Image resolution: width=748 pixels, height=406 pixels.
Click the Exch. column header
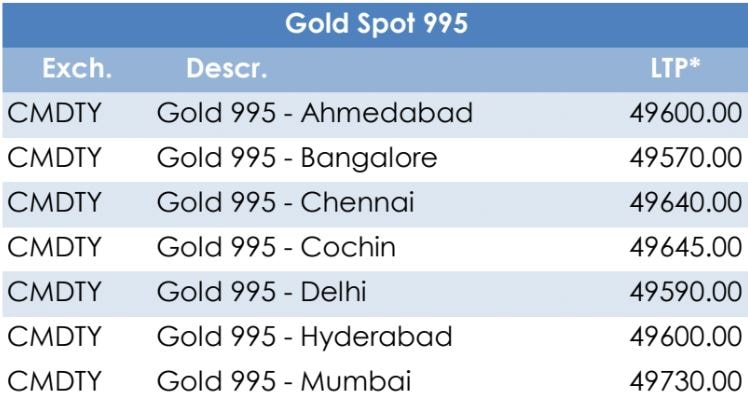click(x=77, y=69)
